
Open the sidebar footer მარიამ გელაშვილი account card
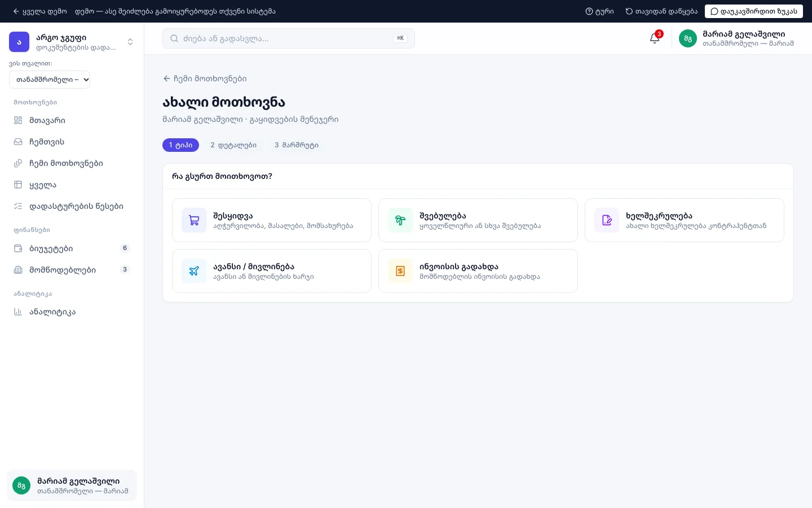click(x=72, y=485)
